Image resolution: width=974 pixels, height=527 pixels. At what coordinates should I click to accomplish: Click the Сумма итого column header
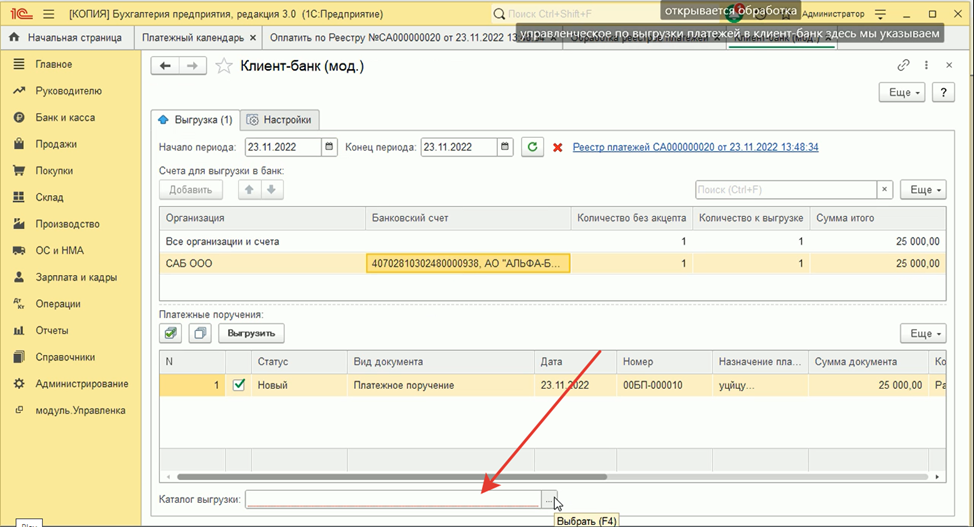877,218
